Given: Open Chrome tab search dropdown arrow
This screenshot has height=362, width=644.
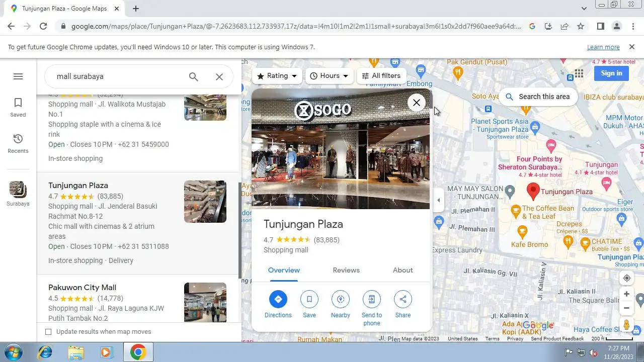Looking at the screenshot, I should point(584,9).
